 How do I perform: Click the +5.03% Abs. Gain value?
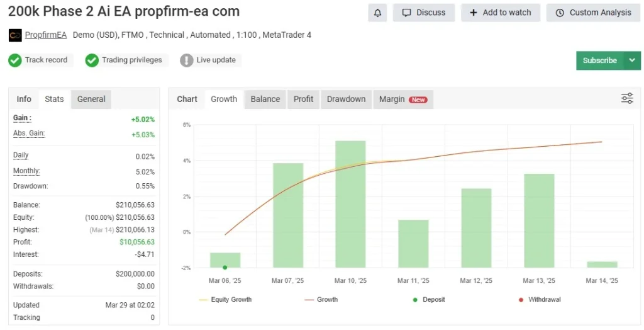(x=143, y=135)
